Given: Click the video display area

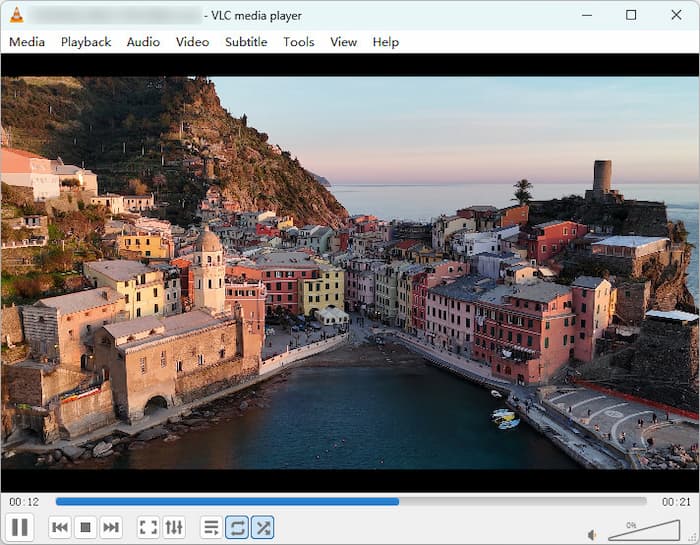Looking at the screenshot, I should tap(350, 273).
